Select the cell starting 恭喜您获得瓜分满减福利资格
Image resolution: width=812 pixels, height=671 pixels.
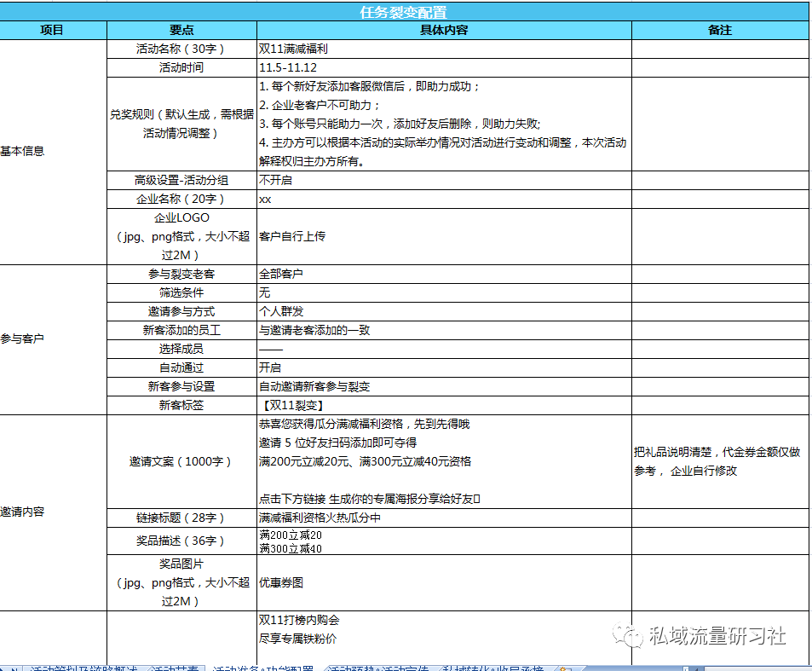[444, 461]
